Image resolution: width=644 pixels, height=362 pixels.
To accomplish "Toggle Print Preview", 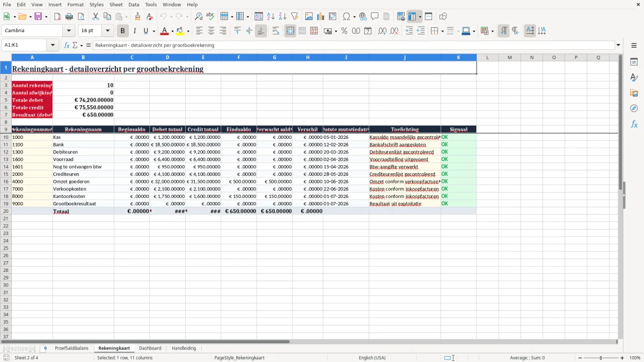I will tap(81, 17).
